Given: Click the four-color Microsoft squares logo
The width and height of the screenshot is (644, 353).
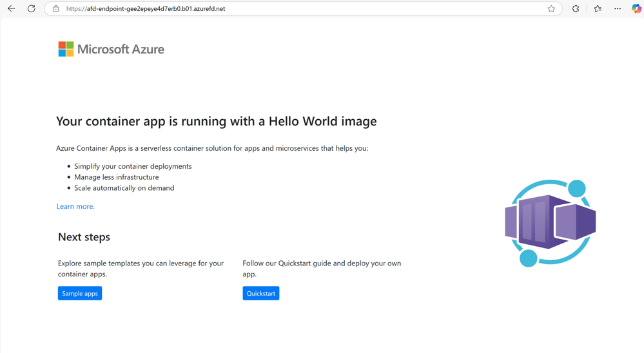Looking at the screenshot, I should click(x=66, y=49).
